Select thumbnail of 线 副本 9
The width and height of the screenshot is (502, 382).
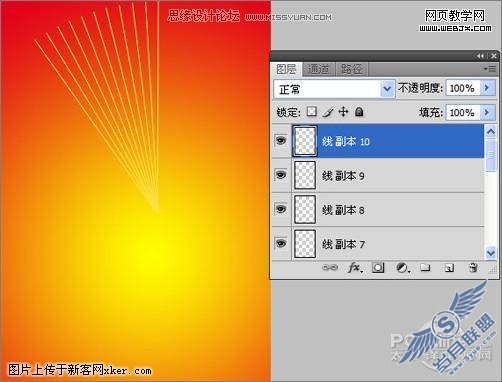pyautogui.click(x=305, y=175)
